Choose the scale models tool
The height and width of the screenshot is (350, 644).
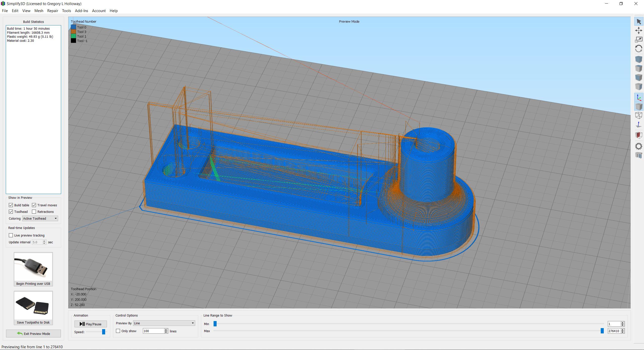pyautogui.click(x=638, y=40)
